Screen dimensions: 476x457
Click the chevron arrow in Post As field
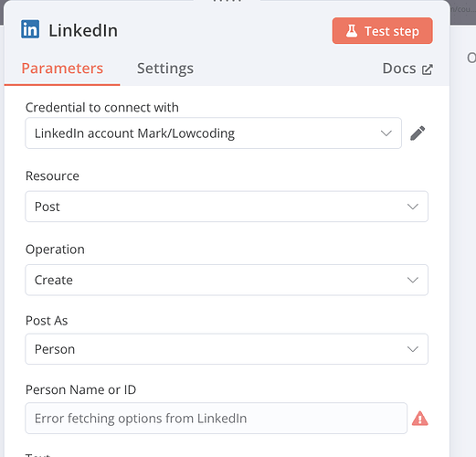coord(413,349)
